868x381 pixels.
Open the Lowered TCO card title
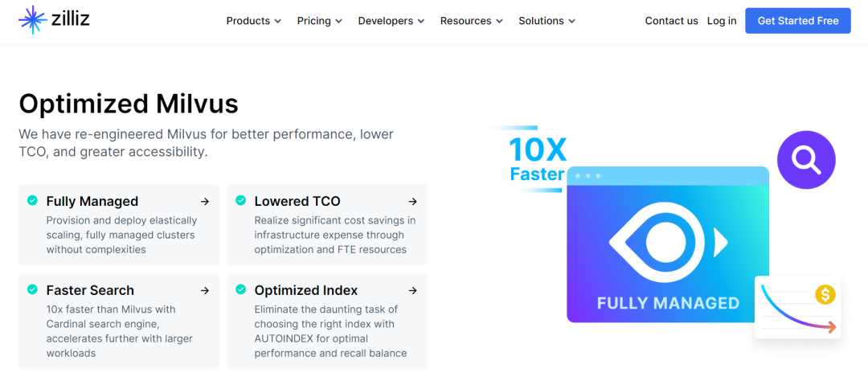coord(297,202)
